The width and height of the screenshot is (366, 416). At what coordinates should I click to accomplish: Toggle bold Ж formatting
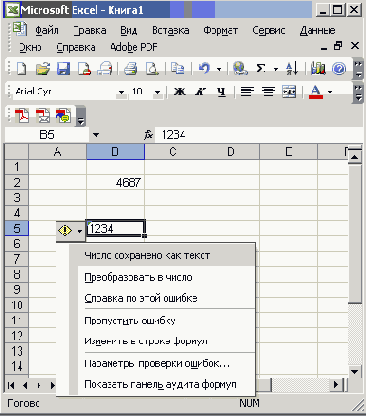coord(180,91)
